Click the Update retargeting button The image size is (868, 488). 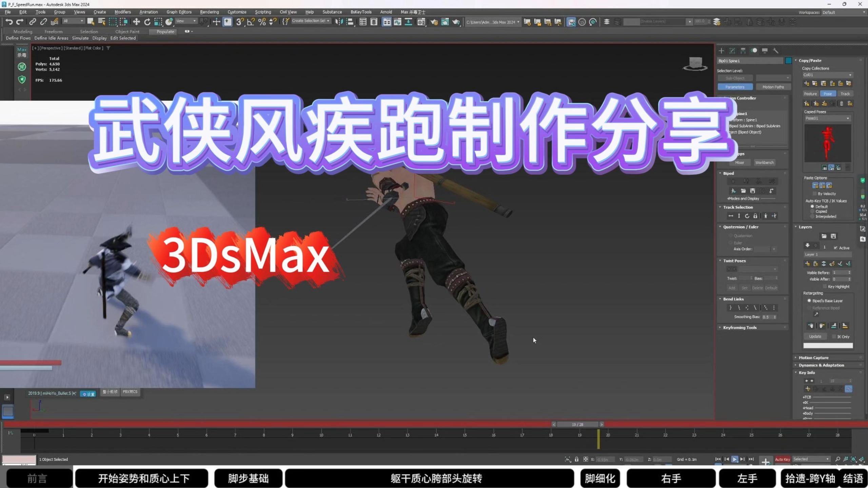(815, 337)
